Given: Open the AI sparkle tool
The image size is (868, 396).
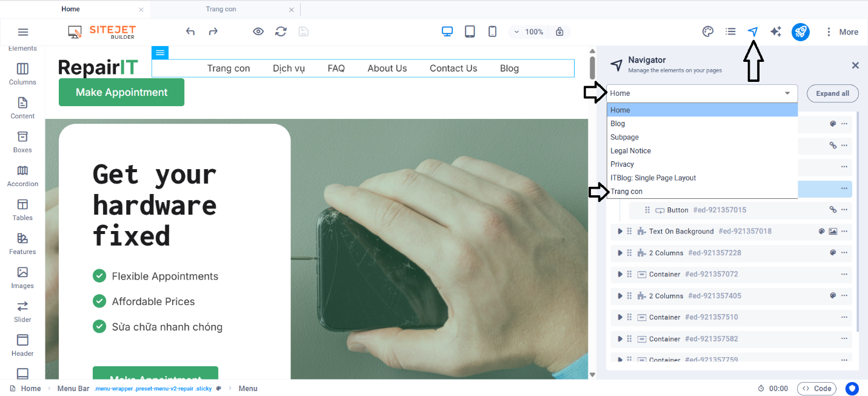Looking at the screenshot, I should (x=775, y=32).
